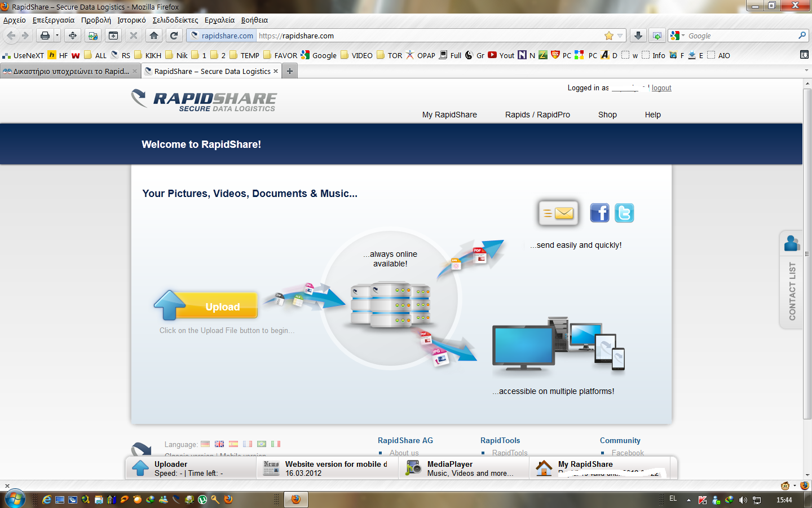Open the Google bookmark

319,55
